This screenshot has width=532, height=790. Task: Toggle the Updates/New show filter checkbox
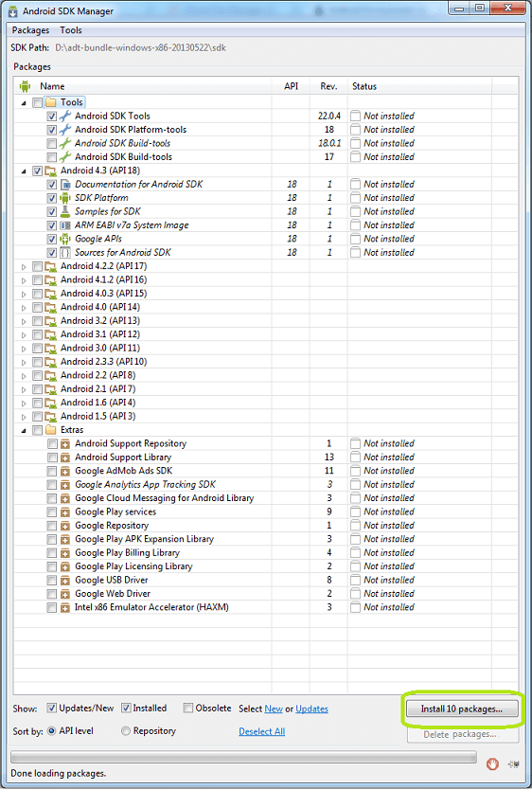pos(51,708)
